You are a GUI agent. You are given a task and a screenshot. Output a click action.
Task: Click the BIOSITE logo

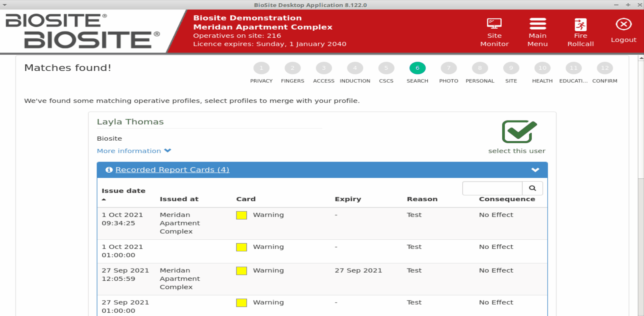[82, 31]
